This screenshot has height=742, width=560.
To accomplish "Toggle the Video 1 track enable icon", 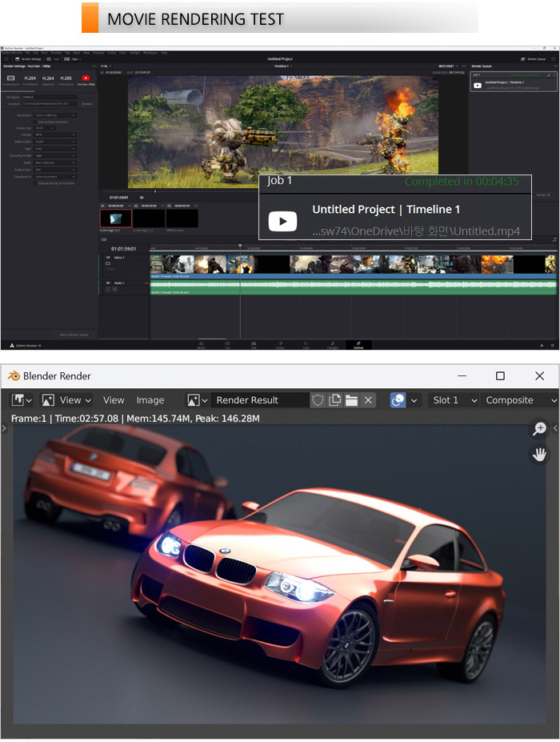I will point(108,263).
